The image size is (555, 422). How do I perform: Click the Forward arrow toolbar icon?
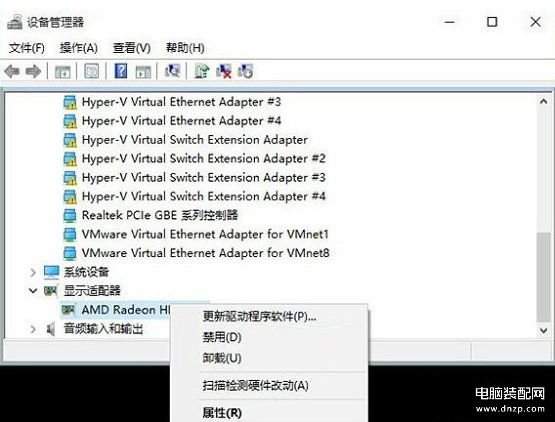[34, 72]
